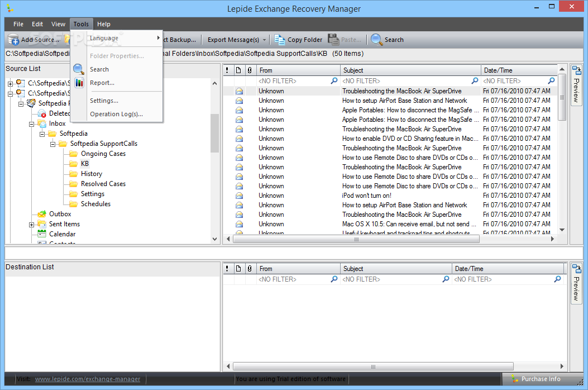Click the Search icon in Tools menu

coord(78,69)
